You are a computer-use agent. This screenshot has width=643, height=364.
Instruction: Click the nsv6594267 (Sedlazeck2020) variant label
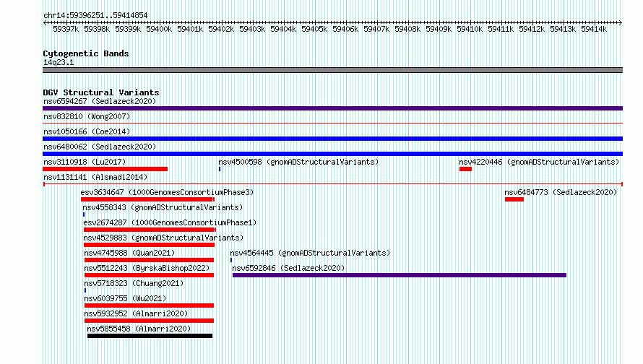(100, 101)
